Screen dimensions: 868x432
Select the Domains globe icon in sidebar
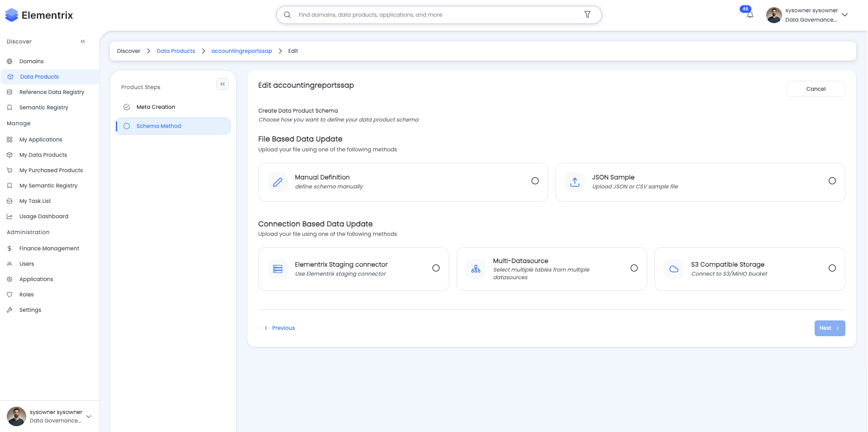click(9, 61)
